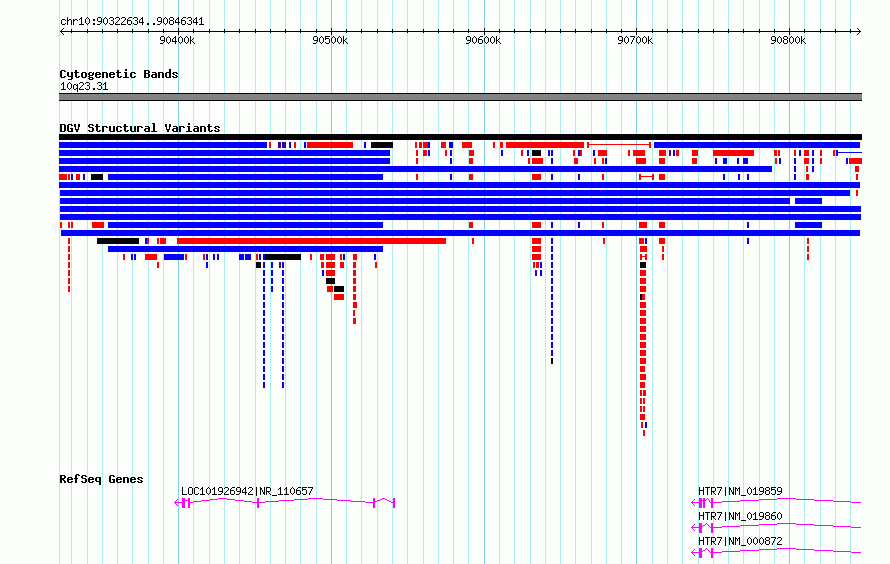Click the Cytogenetic Bands track title

[119, 74]
